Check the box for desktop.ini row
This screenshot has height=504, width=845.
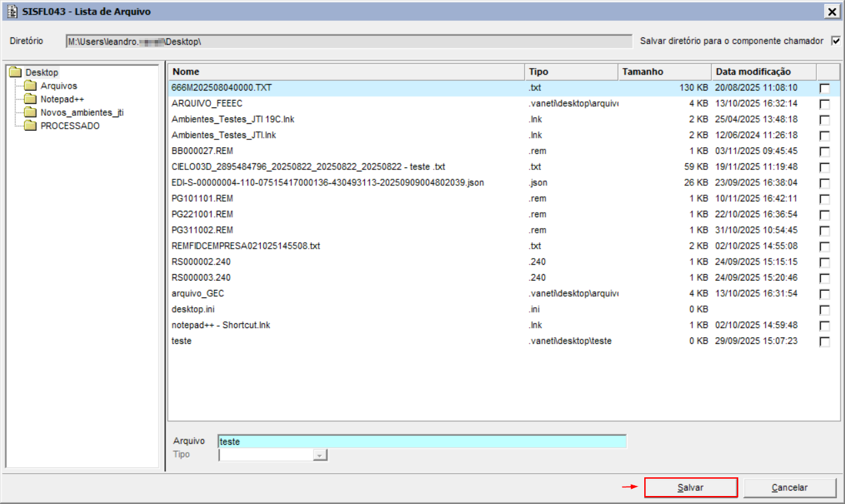tap(825, 310)
